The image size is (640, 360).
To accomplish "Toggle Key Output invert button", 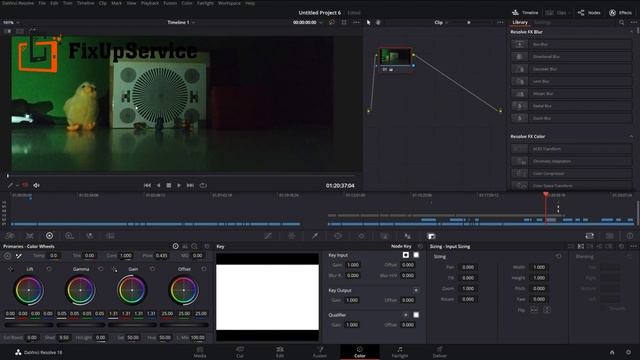I will pos(416,290).
